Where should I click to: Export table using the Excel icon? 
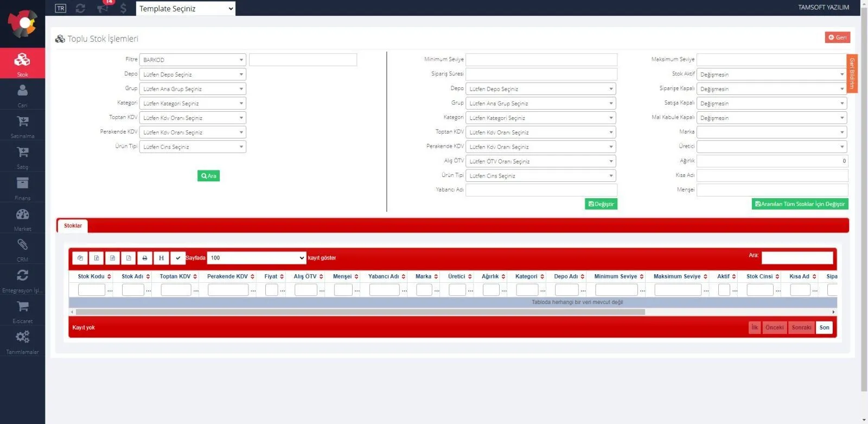pyautogui.click(x=97, y=258)
